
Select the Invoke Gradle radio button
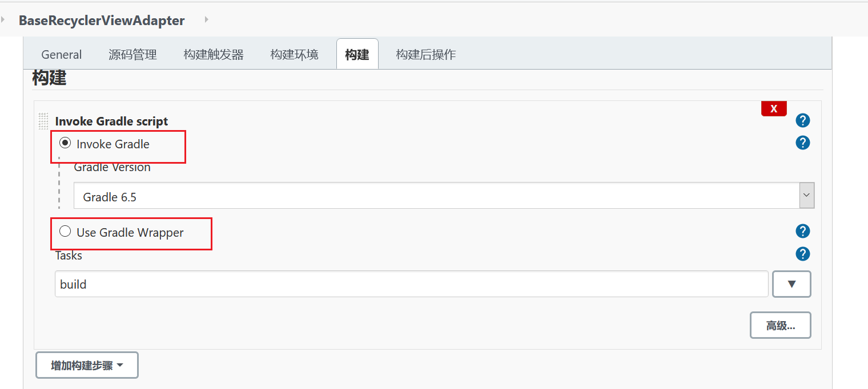point(65,143)
